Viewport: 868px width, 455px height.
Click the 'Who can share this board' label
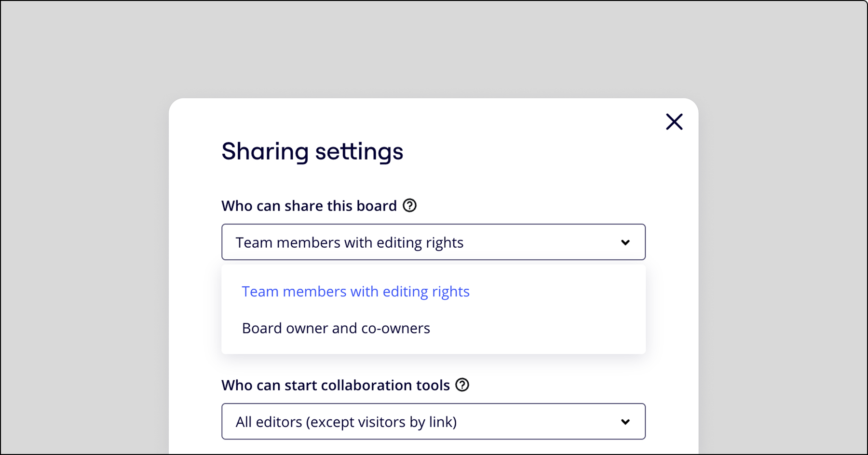pyautogui.click(x=309, y=206)
